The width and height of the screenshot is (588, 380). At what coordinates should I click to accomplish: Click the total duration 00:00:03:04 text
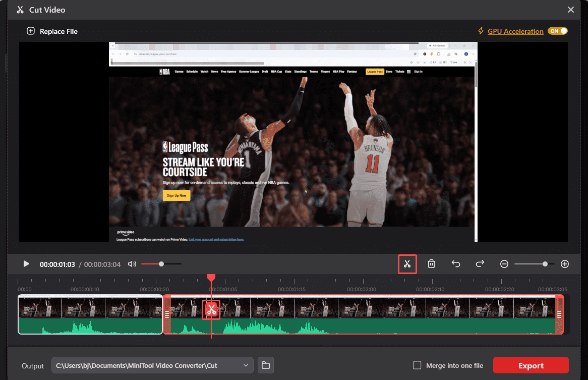pos(102,264)
